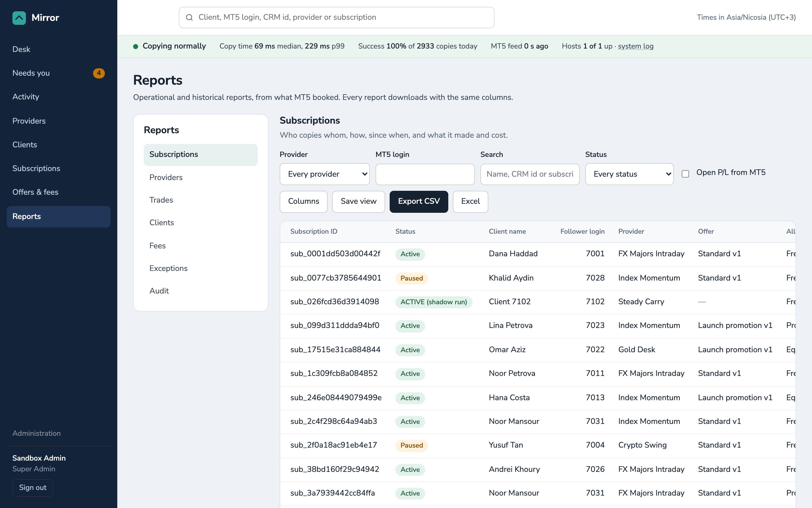Image resolution: width=812 pixels, height=508 pixels.
Task: Click the green Copying normally status dot
Action: (x=136, y=46)
